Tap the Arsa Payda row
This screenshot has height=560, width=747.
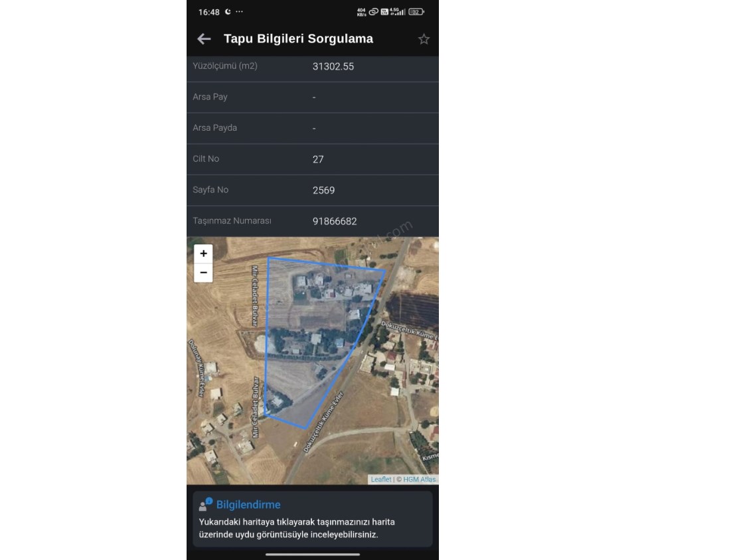pos(313,128)
